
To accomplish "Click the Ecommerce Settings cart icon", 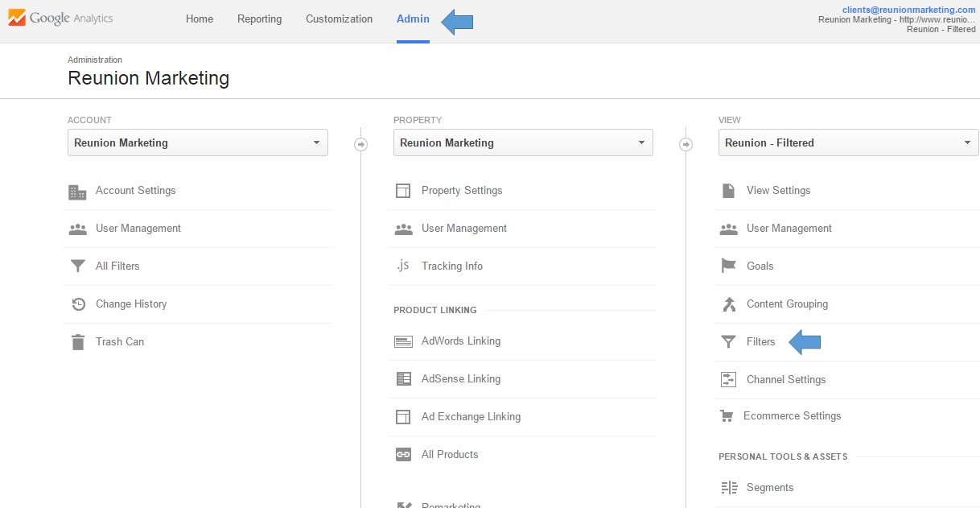I will coord(727,416).
